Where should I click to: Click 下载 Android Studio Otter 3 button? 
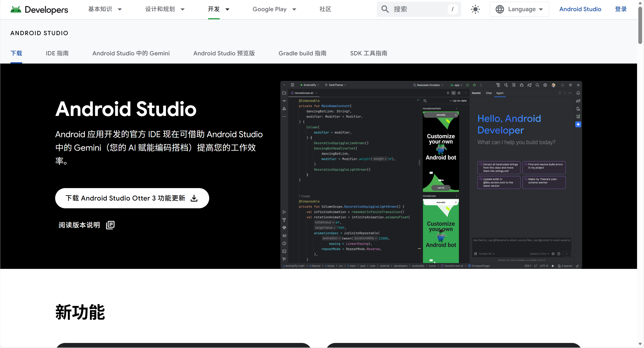tap(125, 198)
